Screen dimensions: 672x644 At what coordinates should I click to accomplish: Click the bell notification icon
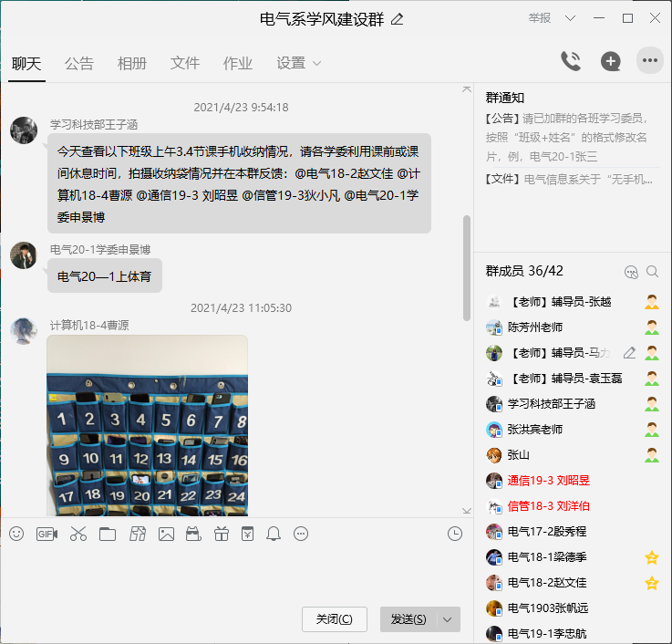(274, 534)
